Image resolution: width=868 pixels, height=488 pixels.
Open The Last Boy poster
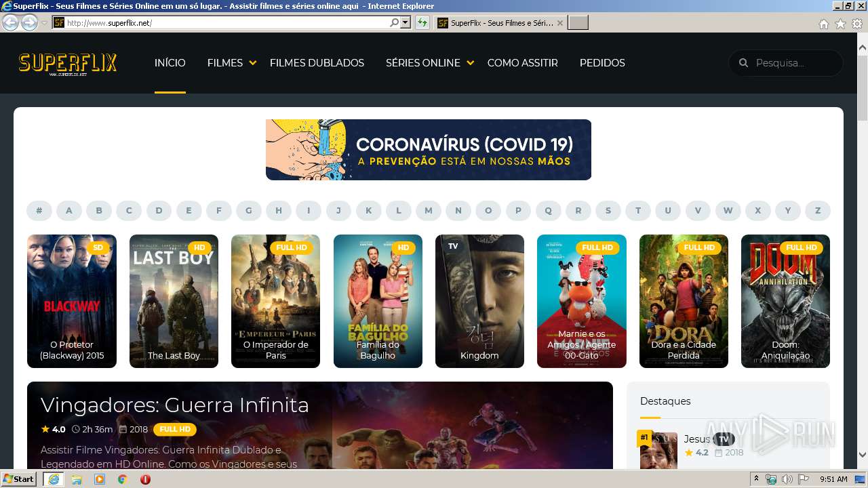click(x=174, y=301)
